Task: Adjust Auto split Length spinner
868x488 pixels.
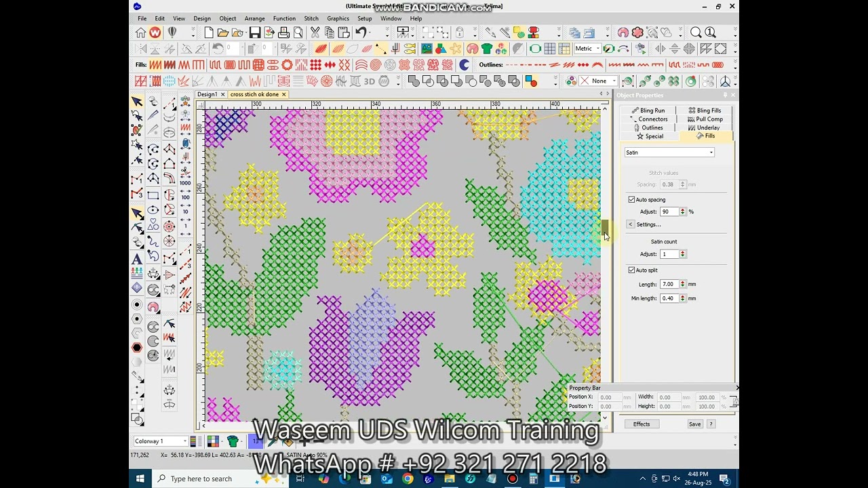Action: click(x=683, y=285)
